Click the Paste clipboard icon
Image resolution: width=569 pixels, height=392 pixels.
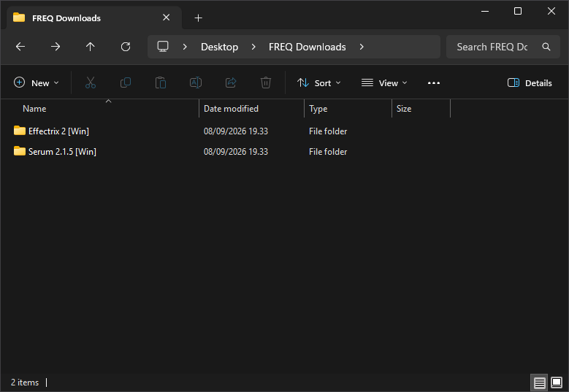point(161,82)
